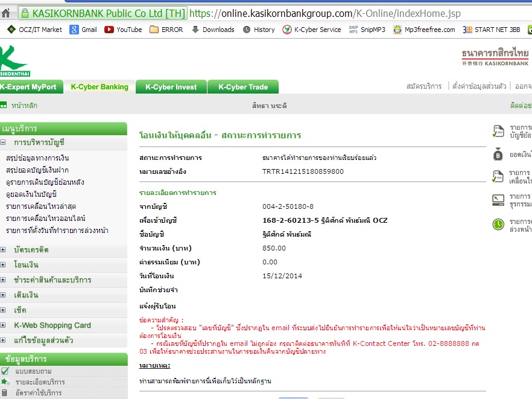Click the reference number TRTR141215180859800
Image resolution: width=532 pixels, height=399 pixels.
303,171
